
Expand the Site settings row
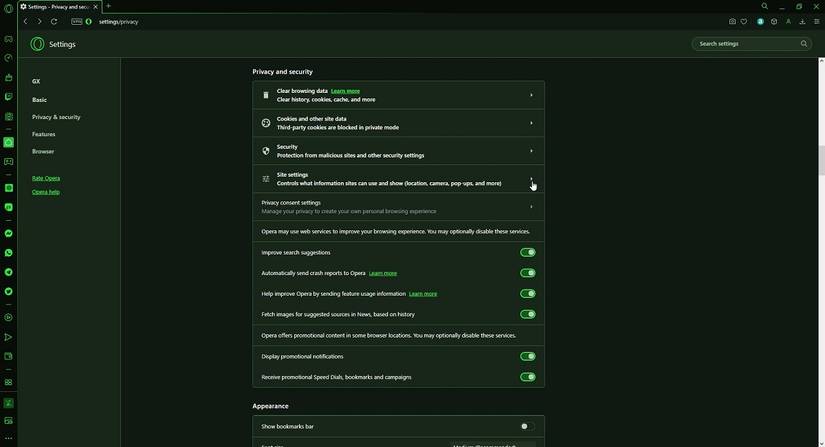point(398,179)
